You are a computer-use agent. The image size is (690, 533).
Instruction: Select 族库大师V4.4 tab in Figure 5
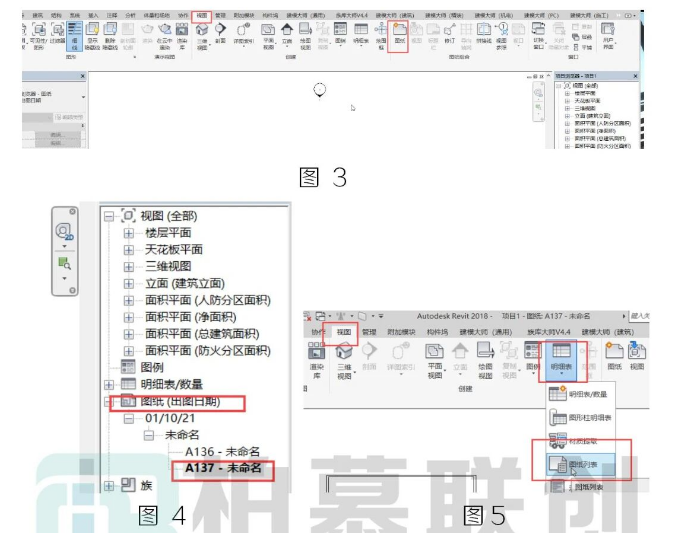pos(549,332)
